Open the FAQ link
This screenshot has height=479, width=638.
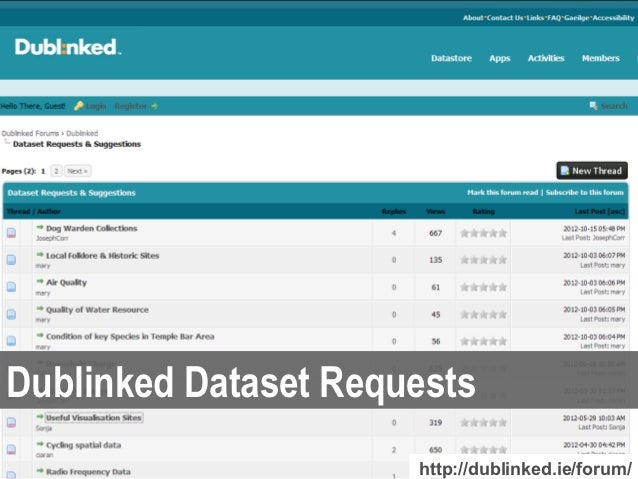554,18
